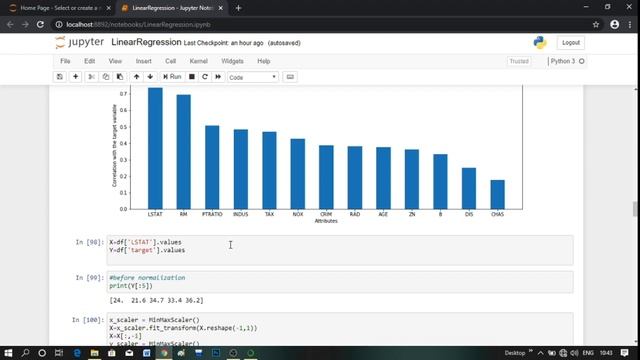The height and width of the screenshot is (360, 640).
Task: Open a new browser tab
Action: pyautogui.click(x=238, y=8)
